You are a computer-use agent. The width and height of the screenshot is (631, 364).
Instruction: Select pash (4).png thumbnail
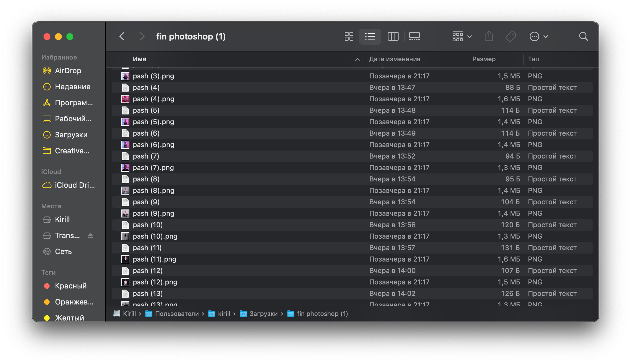click(125, 99)
